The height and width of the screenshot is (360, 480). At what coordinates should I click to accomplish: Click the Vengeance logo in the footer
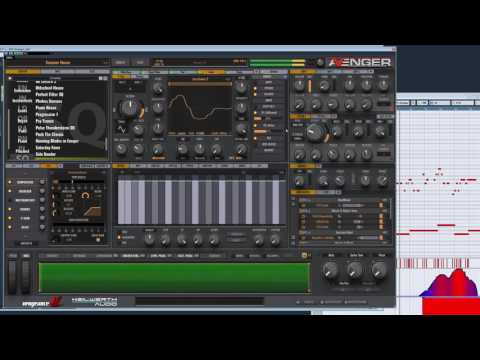tap(42, 302)
